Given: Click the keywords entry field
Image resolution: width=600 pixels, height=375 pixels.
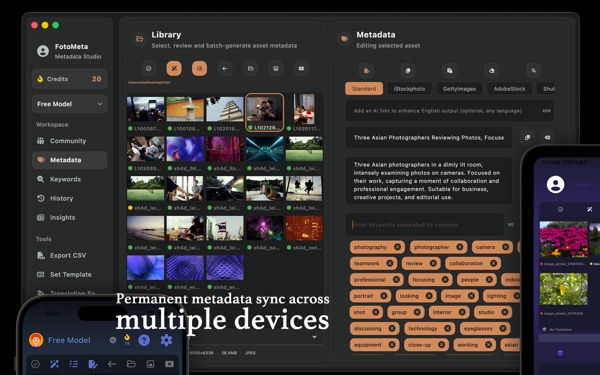Looking at the screenshot, I should [425, 225].
